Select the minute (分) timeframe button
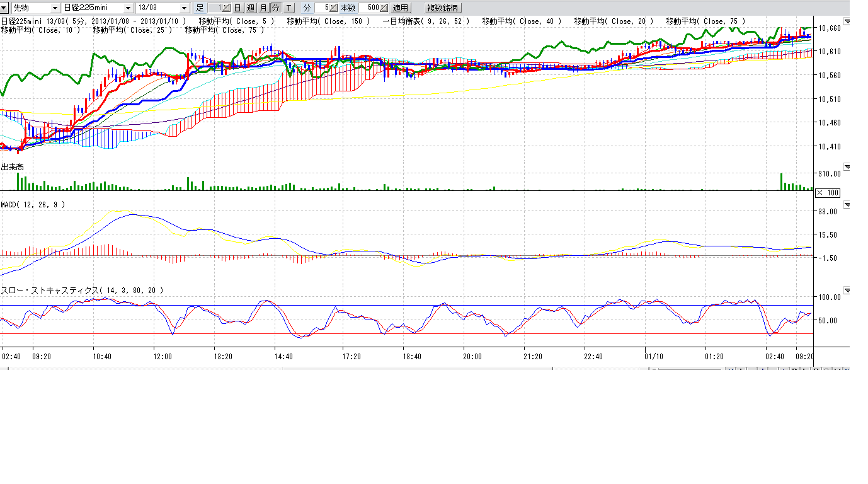The width and height of the screenshot is (868, 484). click(x=276, y=8)
